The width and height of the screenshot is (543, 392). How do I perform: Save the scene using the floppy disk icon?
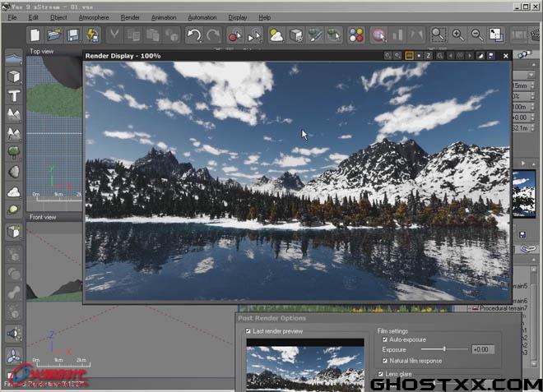(x=72, y=35)
